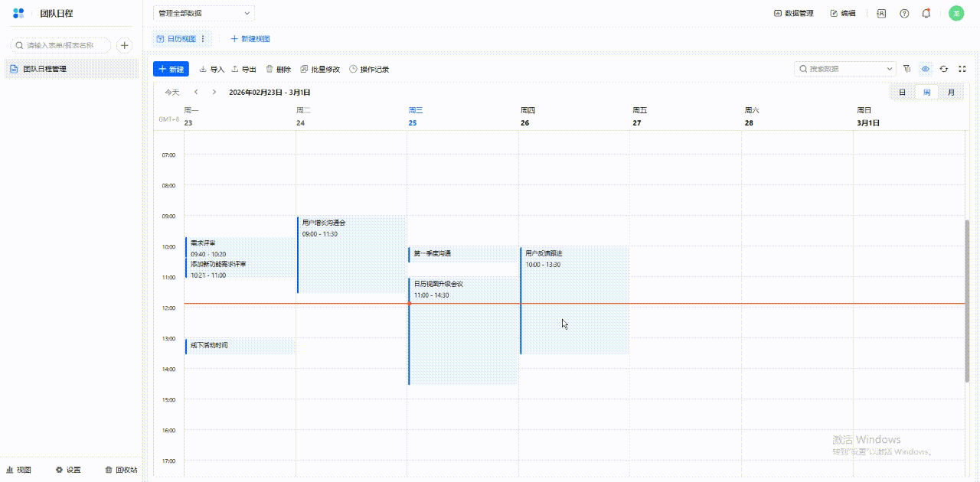Viewport: 980px width, 482px height.
Task: Go to next week with right arrow
Action: [x=214, y=93]
